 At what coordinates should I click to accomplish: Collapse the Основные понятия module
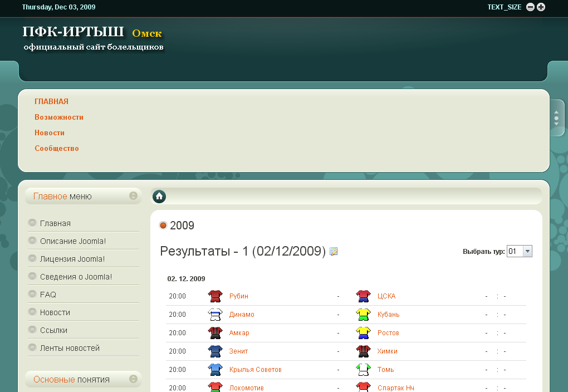[x=133, y=379]
